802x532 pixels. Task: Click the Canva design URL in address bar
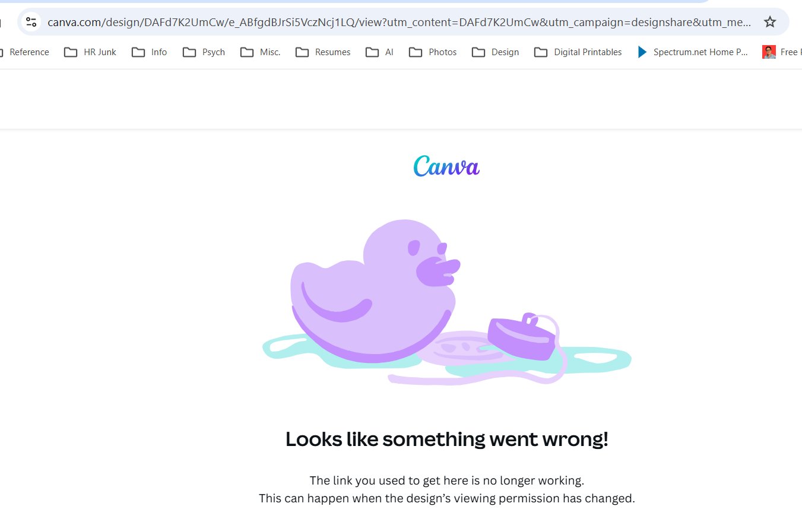pos(398,22)
